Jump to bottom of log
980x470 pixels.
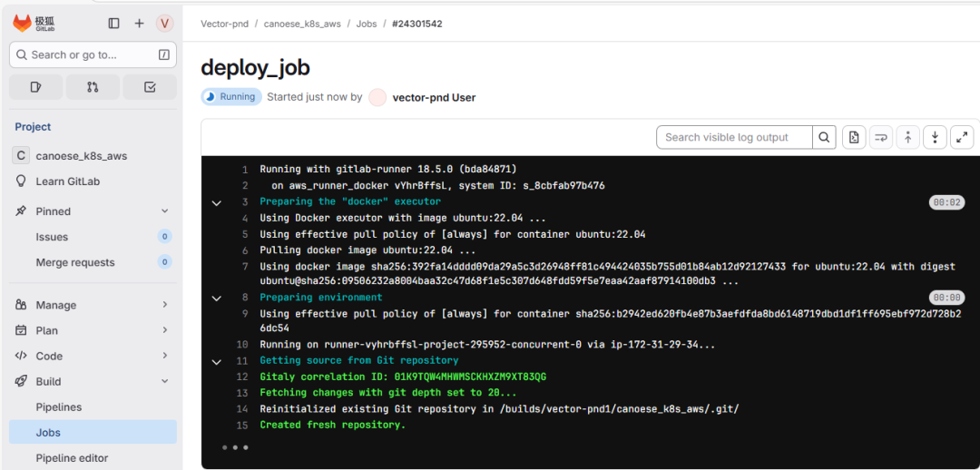coord(935,138)
